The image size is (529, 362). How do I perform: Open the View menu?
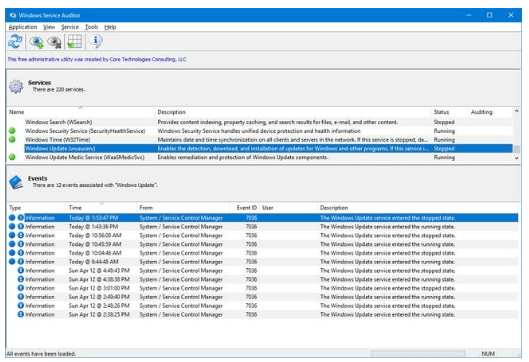coord(49,27)
